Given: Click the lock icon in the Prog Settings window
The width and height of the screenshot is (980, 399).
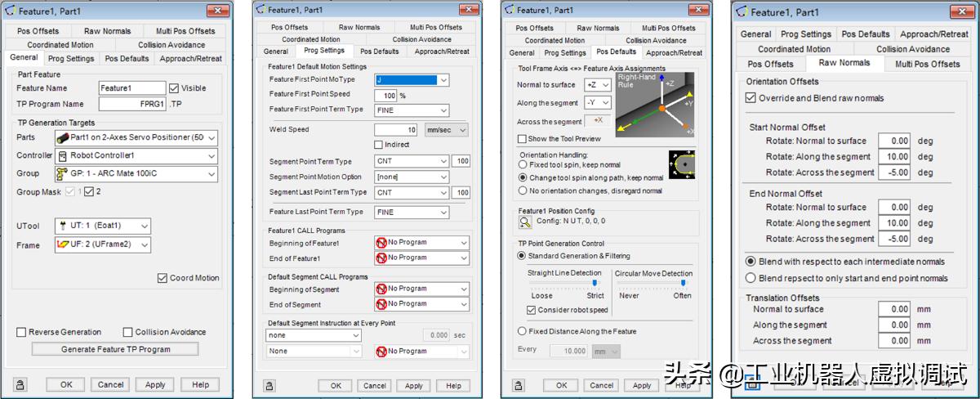Looking at the screenshot, I should 270,385.
